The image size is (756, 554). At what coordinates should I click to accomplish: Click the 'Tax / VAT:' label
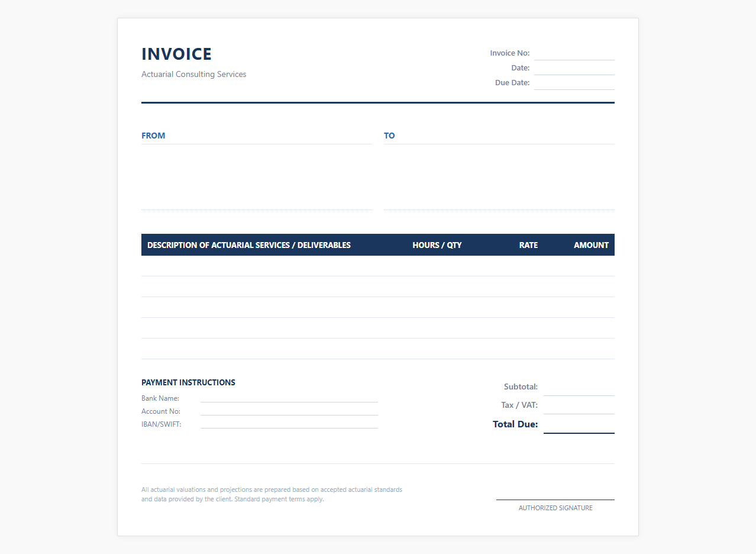tap(519, 405)
